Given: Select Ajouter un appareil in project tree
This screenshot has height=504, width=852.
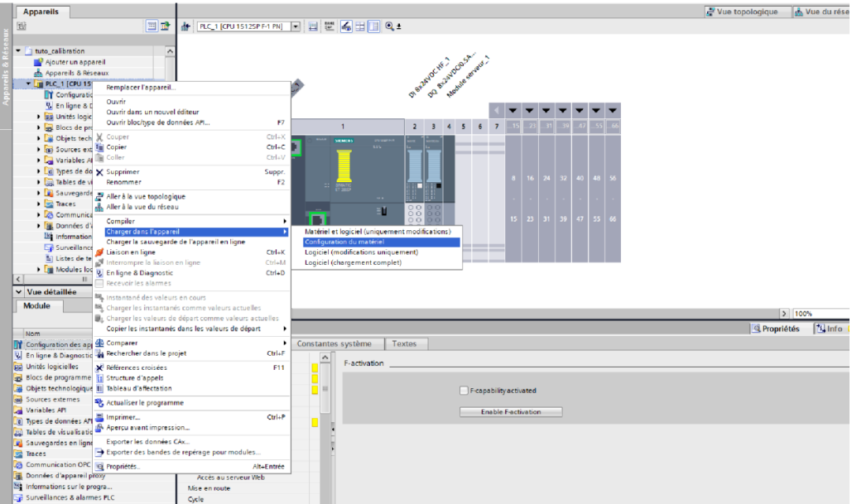Looking at the screenshot, I should tap(75, 62).
